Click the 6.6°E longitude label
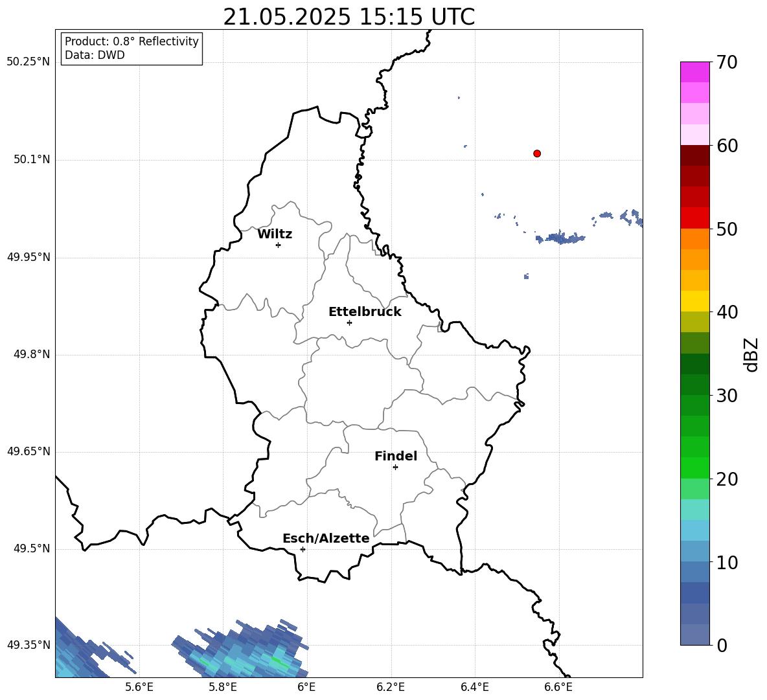The image size is (767, 700). point(558,687)
